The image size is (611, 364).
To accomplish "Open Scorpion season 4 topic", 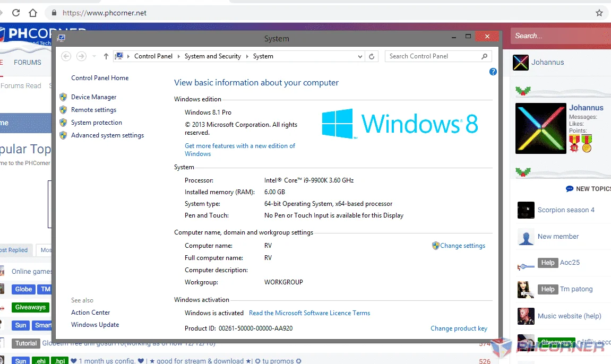I will point(566,210).
